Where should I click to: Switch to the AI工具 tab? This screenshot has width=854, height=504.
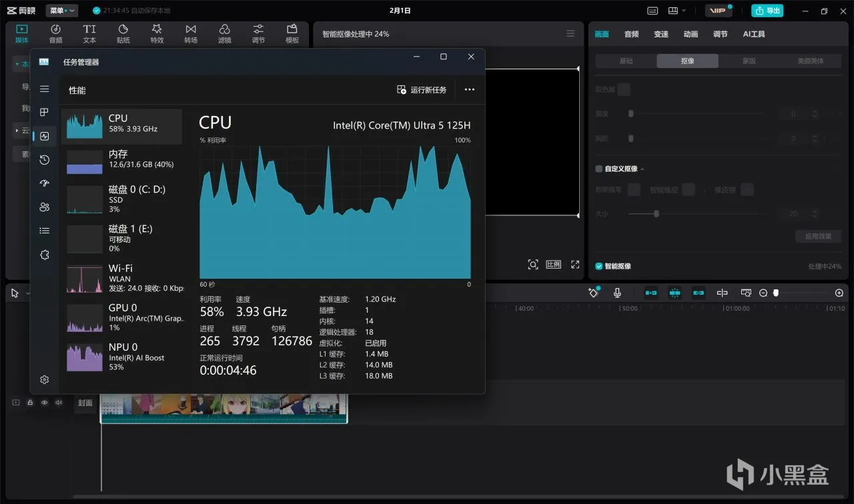[x=754, y=34]
